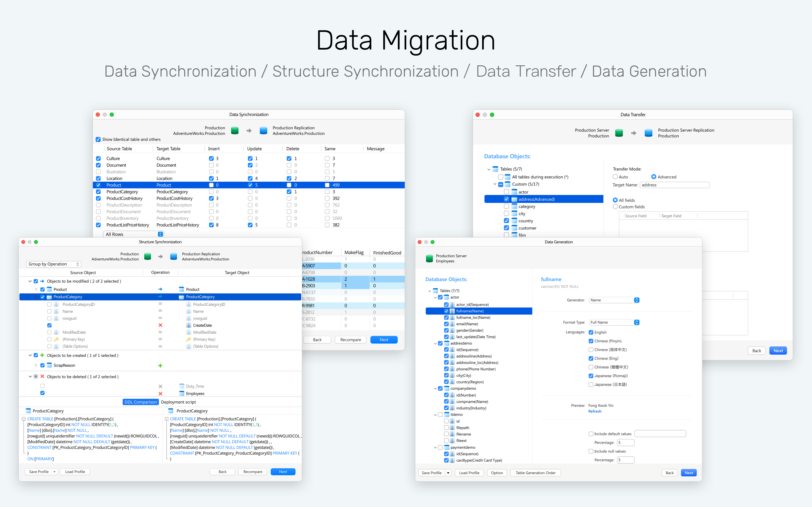812x507 pixels.
Task: Click red X operation icon for CreateDate
Action: 160,325
